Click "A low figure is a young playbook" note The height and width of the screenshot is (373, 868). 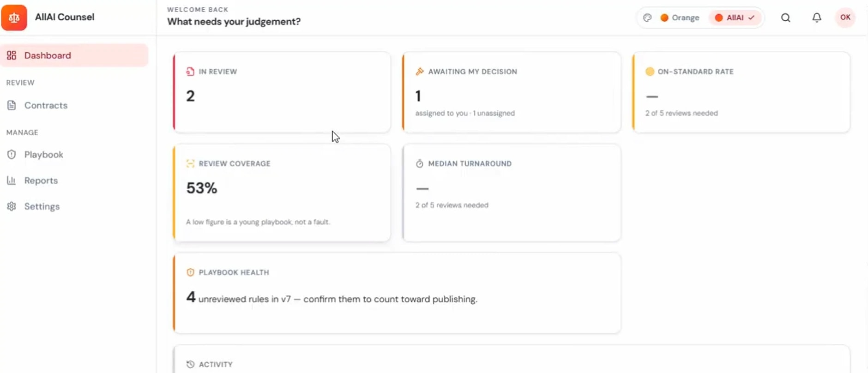258,222
